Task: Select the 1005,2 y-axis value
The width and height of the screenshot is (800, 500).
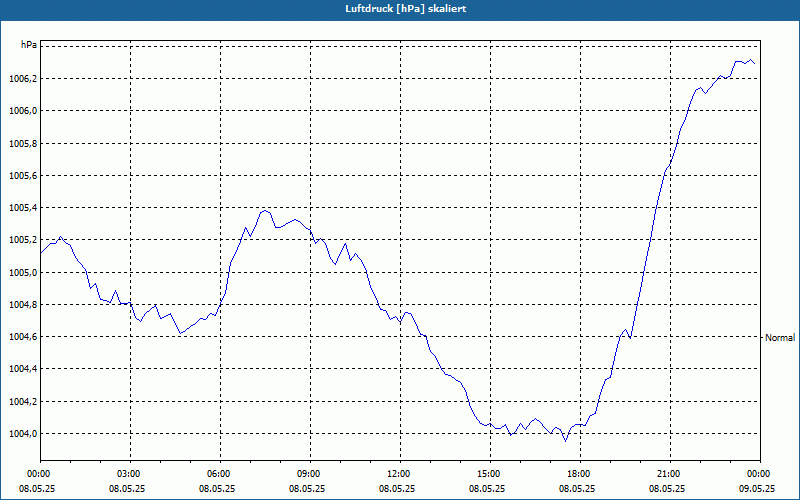Action: 23,240
